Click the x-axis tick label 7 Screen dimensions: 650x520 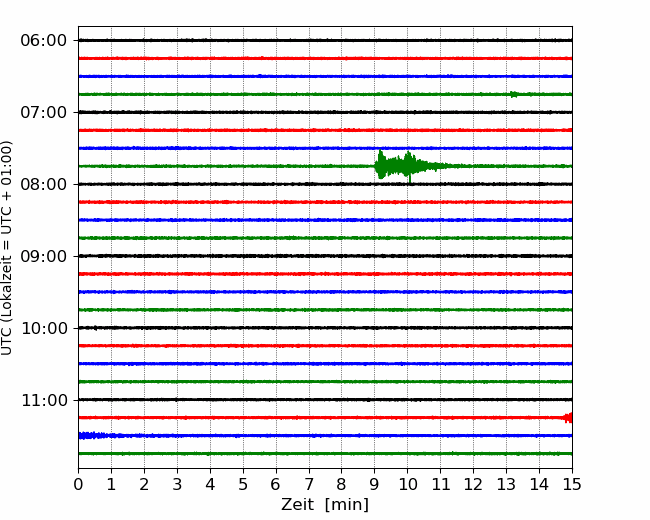click(x=309, y=485)
